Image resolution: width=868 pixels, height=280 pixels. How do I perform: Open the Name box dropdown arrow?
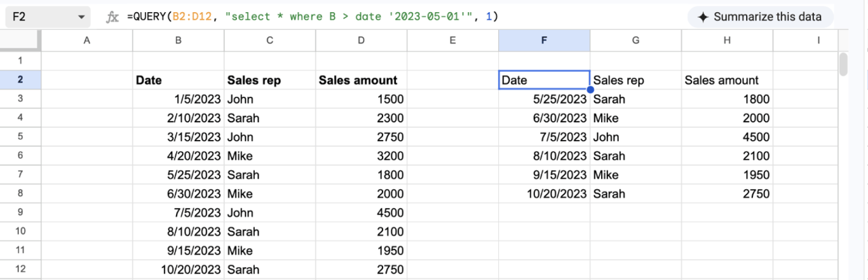tap(81, 17)
